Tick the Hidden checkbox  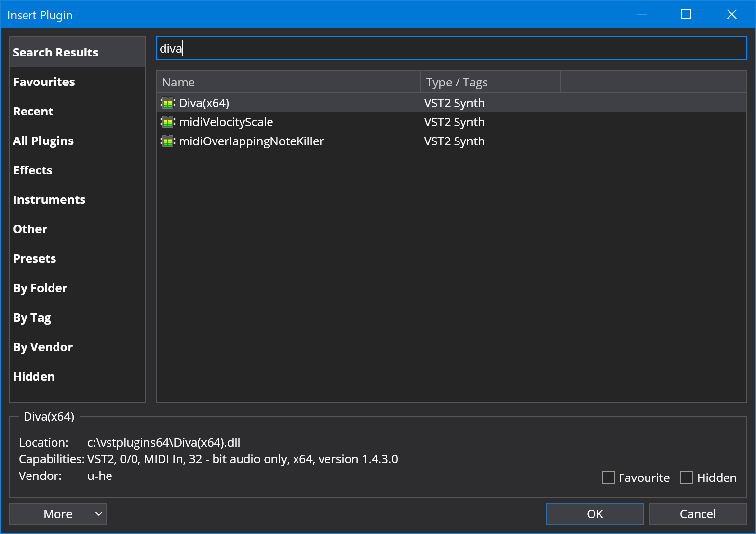tap(687, 478)
